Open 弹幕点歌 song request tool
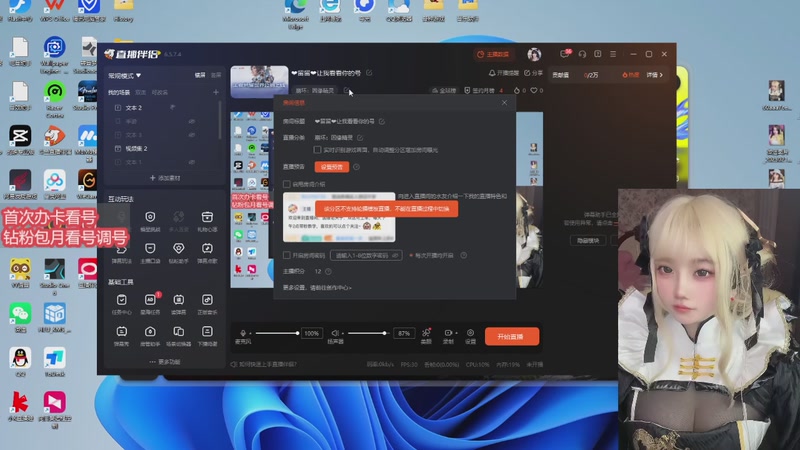The height and width of the screenshot is (450, 800). tap(207, 253)
